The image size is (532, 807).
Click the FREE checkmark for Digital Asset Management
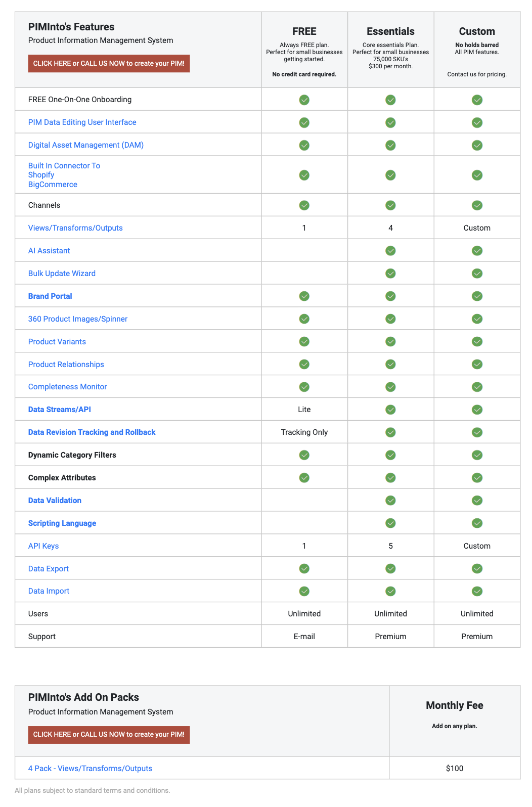click(304, 145)
